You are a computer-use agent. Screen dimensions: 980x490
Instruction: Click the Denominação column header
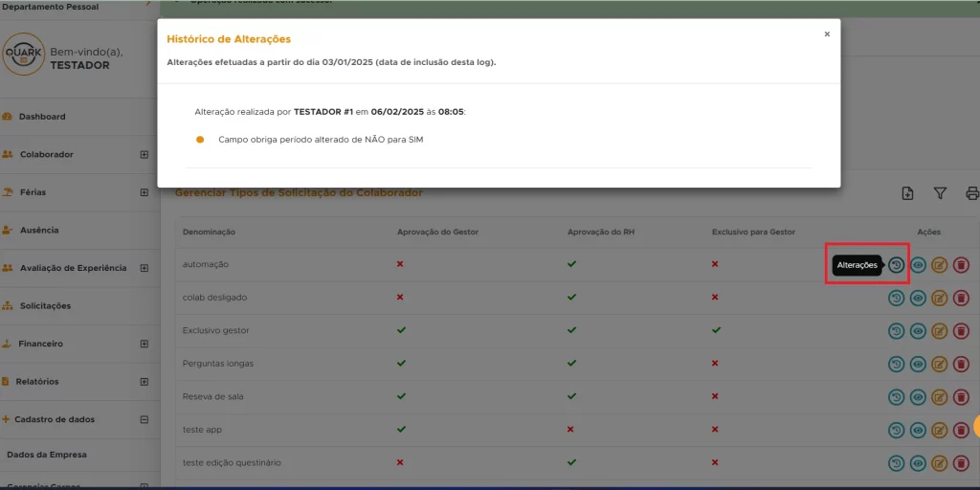[x=209, y=233]
